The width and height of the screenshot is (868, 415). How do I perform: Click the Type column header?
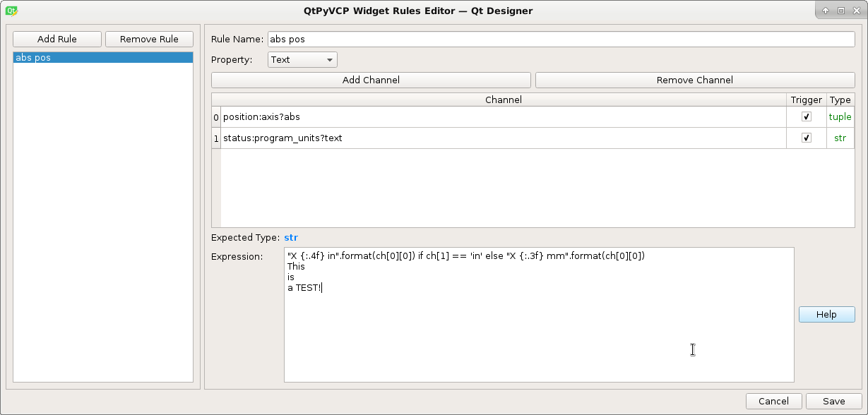840,100
